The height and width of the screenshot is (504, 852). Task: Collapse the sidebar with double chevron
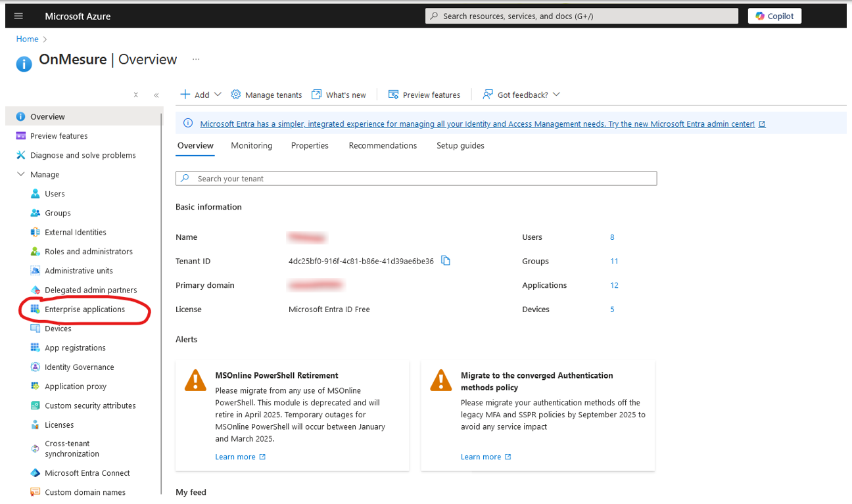[156, 95]
